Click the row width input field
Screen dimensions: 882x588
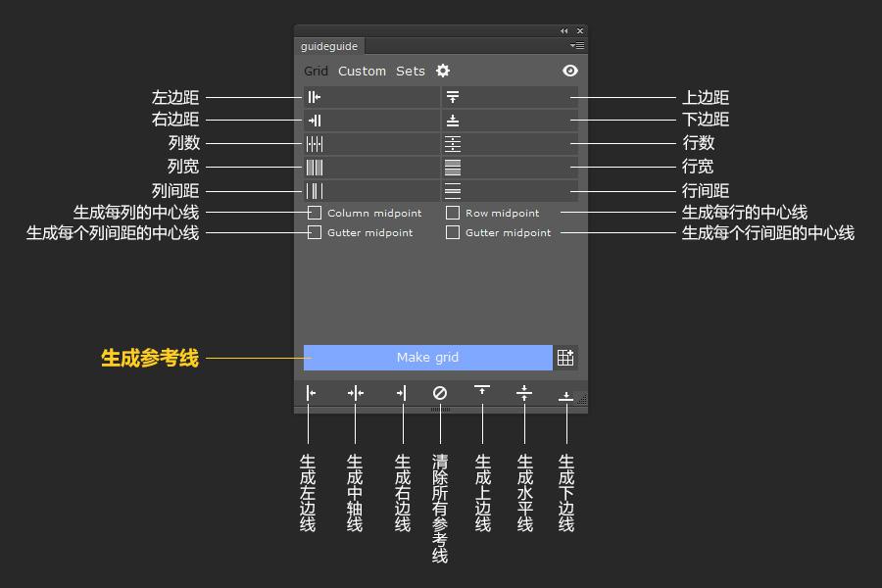pyautogui.click(x=510, y=167)
